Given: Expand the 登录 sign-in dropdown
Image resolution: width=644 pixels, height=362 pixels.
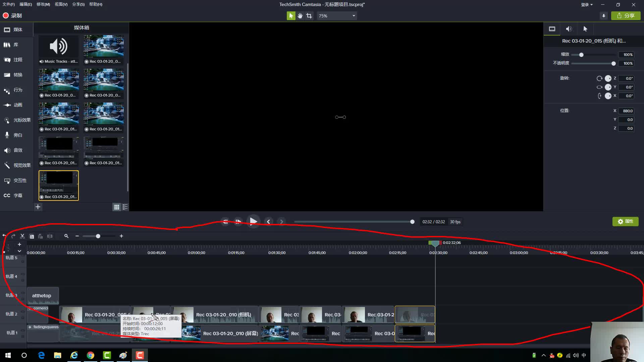Looking at the screenshot, I should [587, 5].
